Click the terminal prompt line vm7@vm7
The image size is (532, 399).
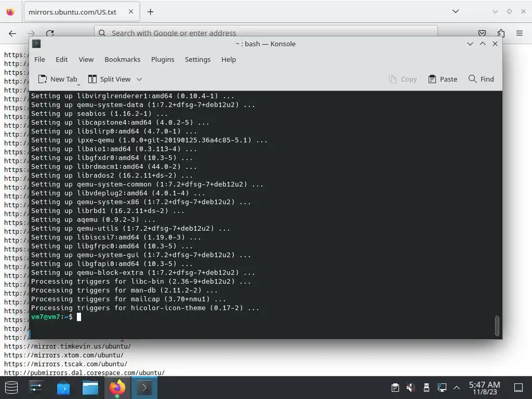click(51, 317)
